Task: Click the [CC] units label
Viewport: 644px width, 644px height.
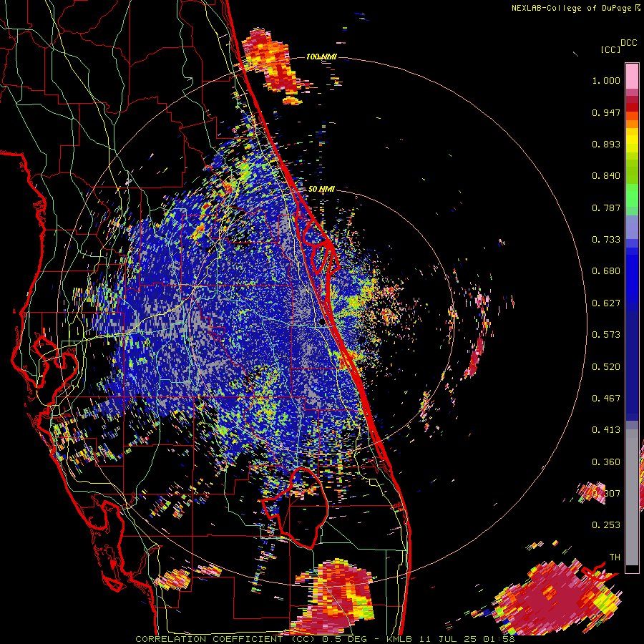Action: click(610, 49)
